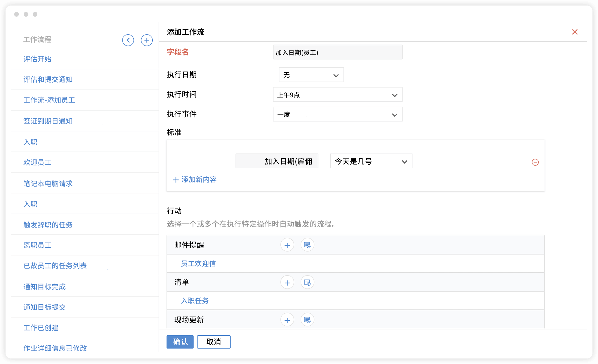Viewport: 598px width, 364px height.
Task: Add new 清单 with plus icon
Action: point(287,282)
